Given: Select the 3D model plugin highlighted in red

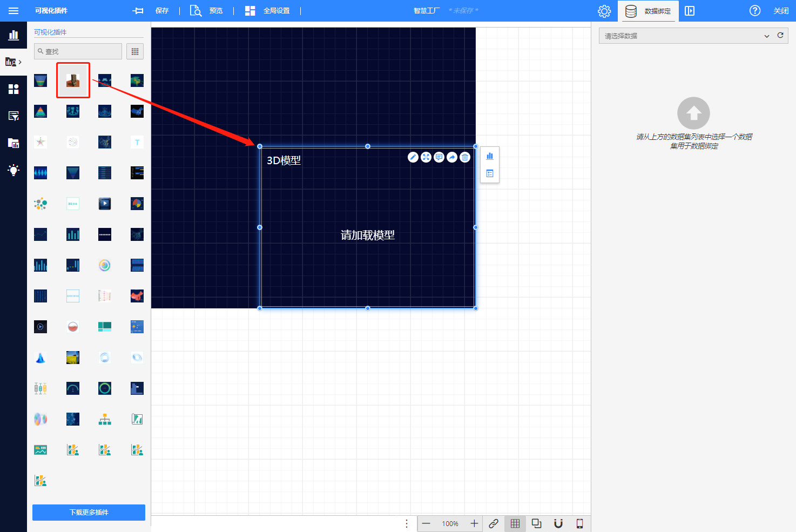Looking at the screenshot, I should click(x=73, y=80).
